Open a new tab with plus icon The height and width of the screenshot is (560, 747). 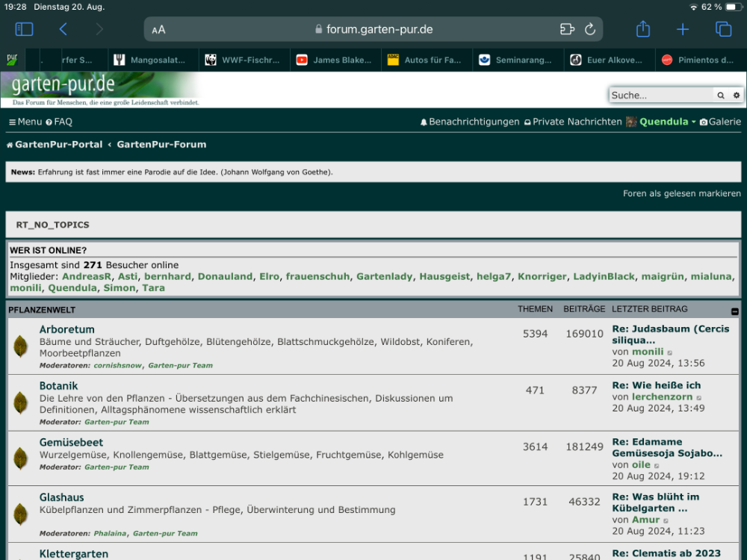click(683, 29)
